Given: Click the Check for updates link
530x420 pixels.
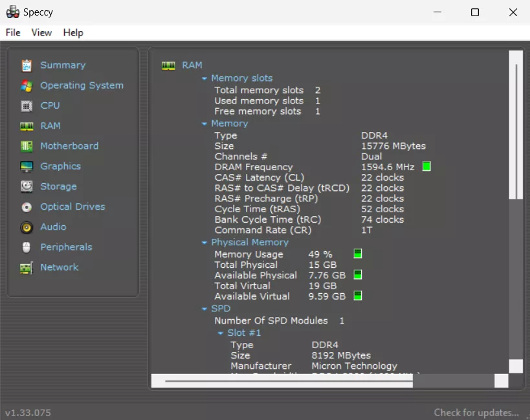Looking at the screenshot, I should click(x=476, y=412).
